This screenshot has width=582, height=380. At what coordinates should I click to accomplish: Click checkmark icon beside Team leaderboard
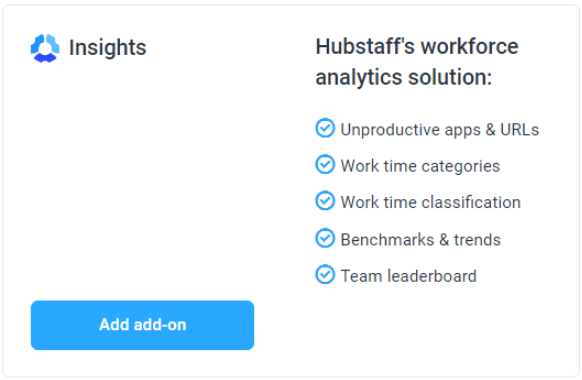pyautogui.click(x=325, y=274)
